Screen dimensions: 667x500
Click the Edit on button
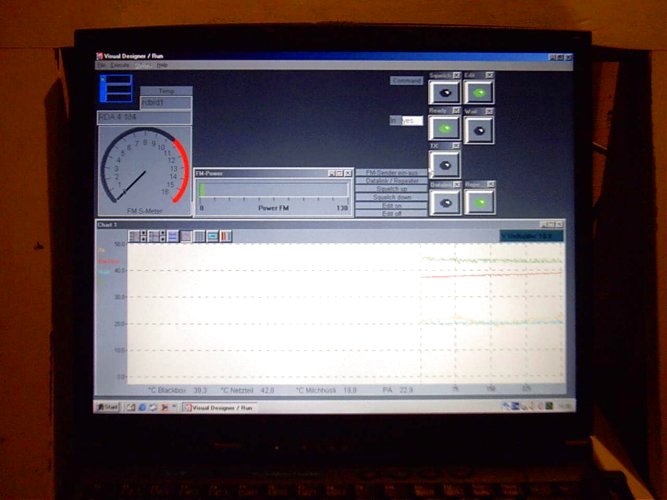point(391,205)
